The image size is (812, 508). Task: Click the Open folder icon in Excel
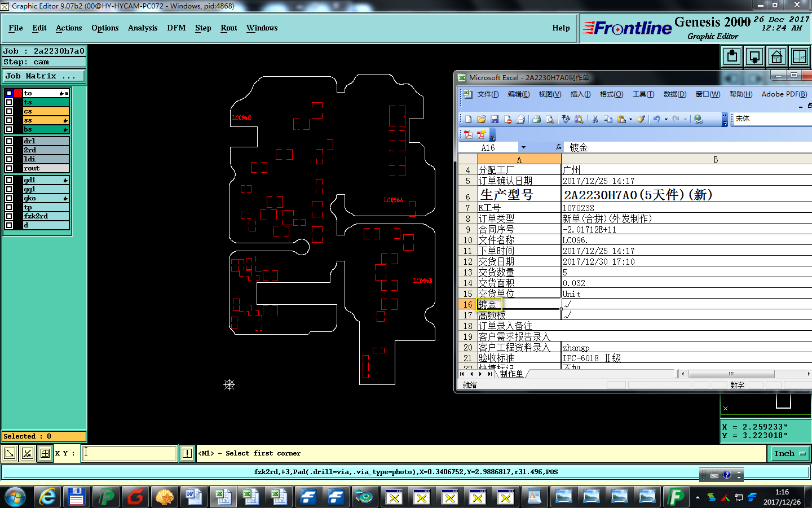pos(481,119)
